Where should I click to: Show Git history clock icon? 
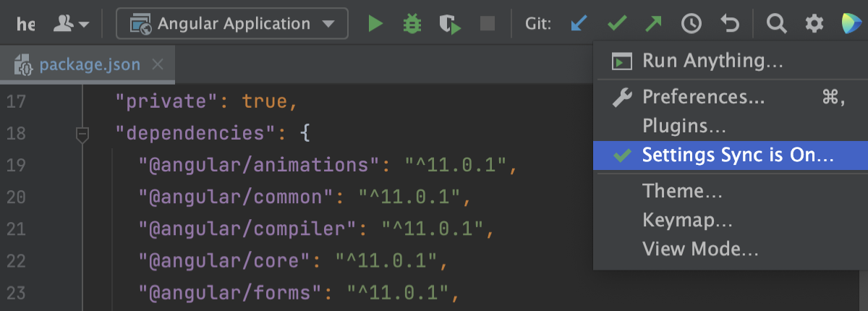tap(692, 24)
